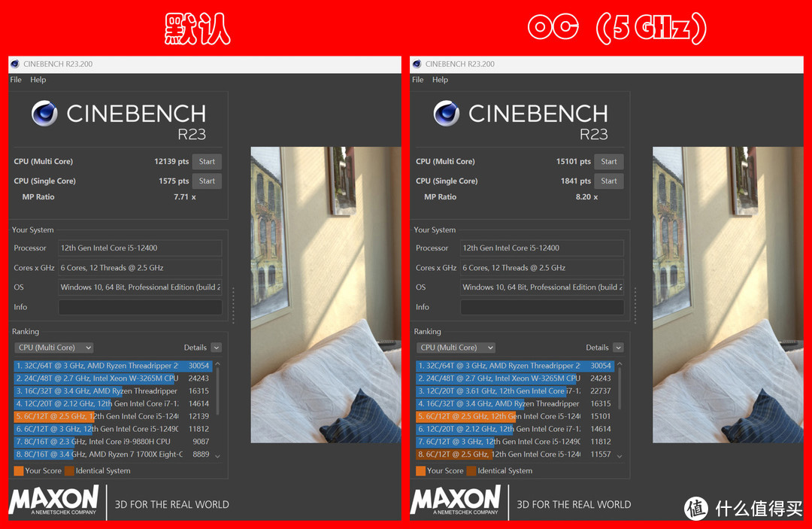Expand the Details dropdown in the left window
The image size is (812, 529).
(216, 348)
